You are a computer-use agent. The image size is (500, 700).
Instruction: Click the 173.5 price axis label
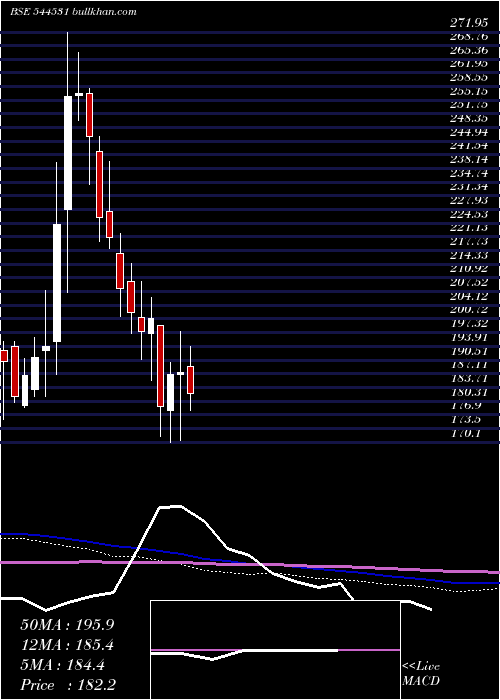(465, 419)
